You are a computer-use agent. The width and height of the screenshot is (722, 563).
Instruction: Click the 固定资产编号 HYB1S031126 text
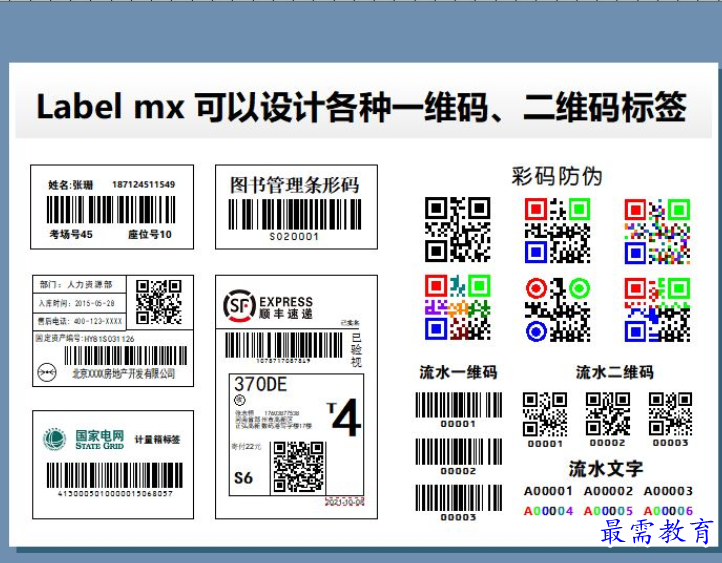[x=85, y=339]
